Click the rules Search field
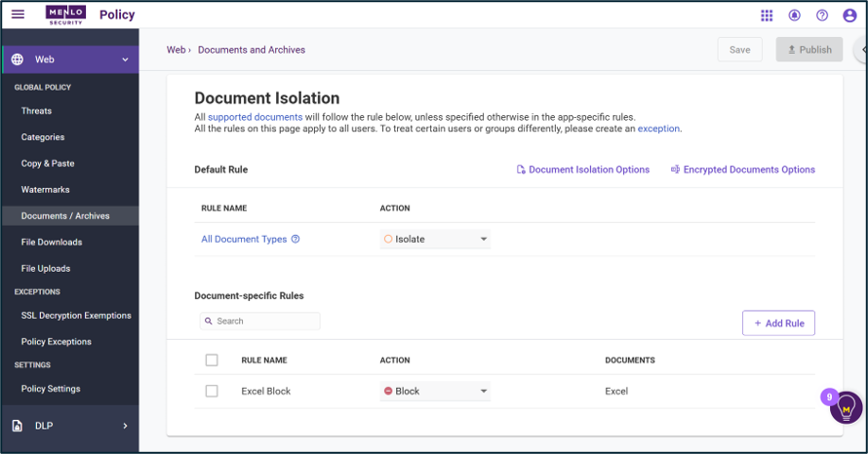This screenshot has width=868, height=454. pyautogui.click(x=260, y=322)
